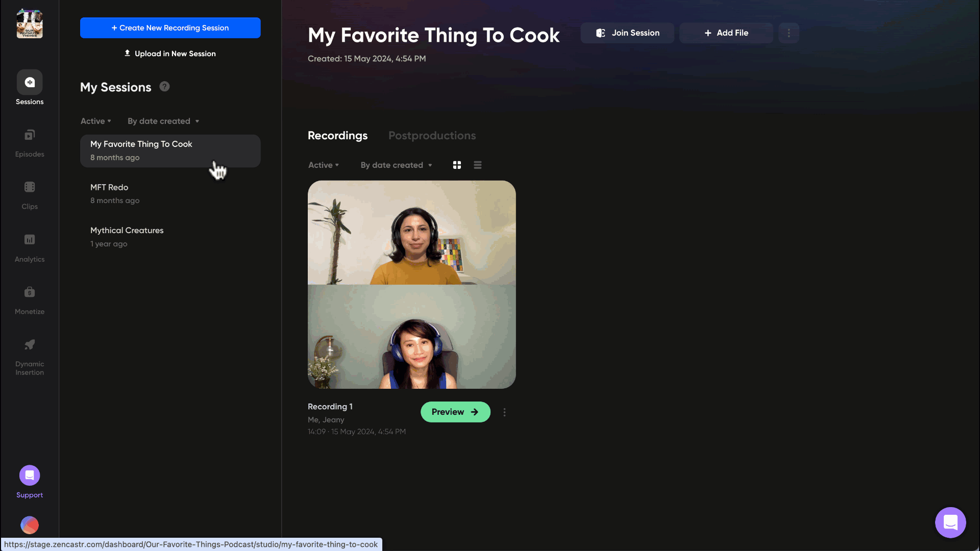The image size is (980, 551).
Task: Switch recordings to grid view
Action: 457,165
